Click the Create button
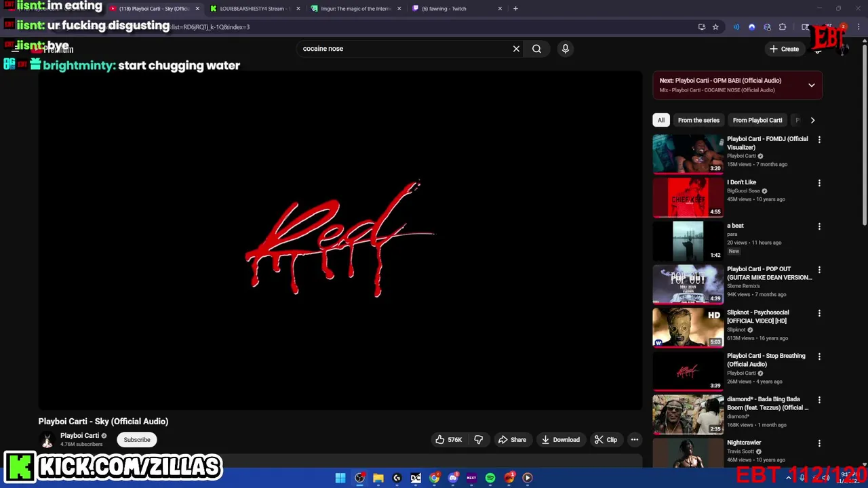Viewport: 868px width, 488px height. 784,49
